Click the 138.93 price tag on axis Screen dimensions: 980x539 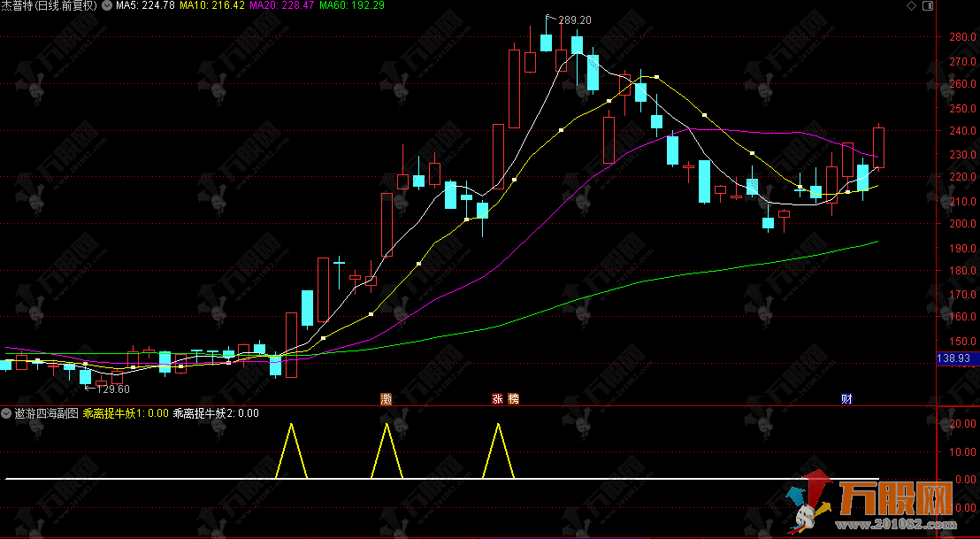click(955, 358)
